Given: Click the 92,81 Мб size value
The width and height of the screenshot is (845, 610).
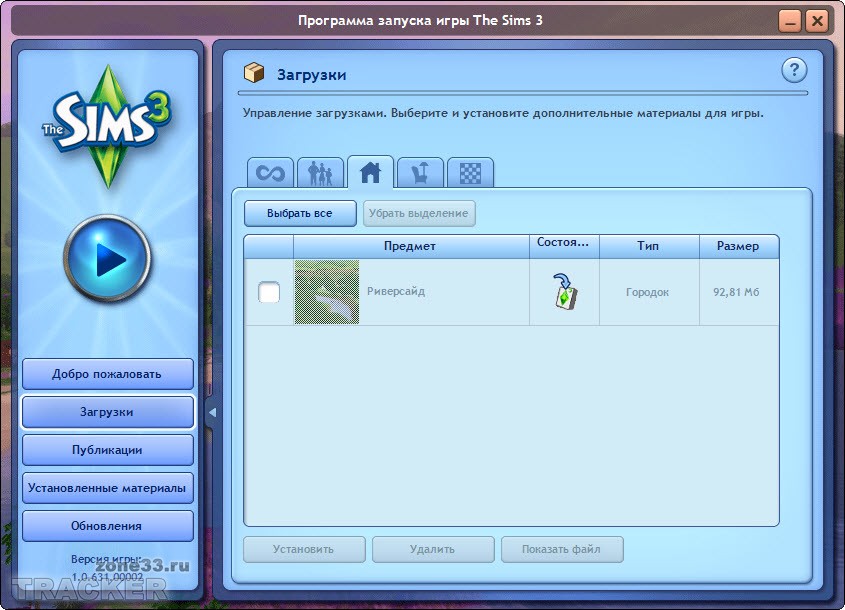Looking at the screenshot, I should click(x=736, y=292).
